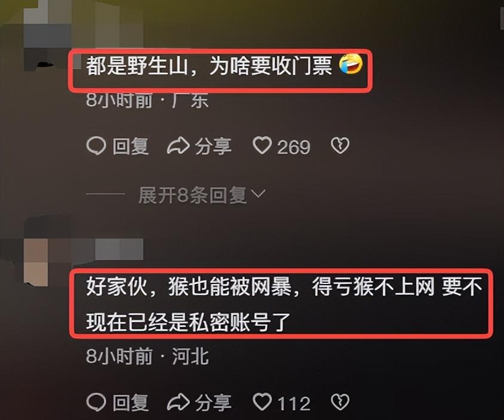Image resolution: width=504 pixels, height=420 pixels.
Task: Expand the 8 replies on first comment
Action: (192, 195)
